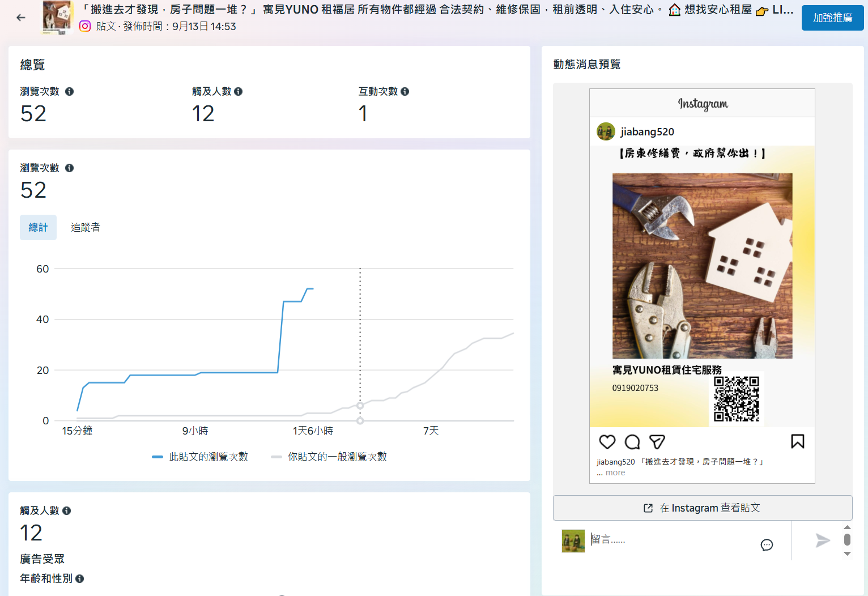Click the chart marker on the dotted line
868x596 pixels.
click(360, 406)
